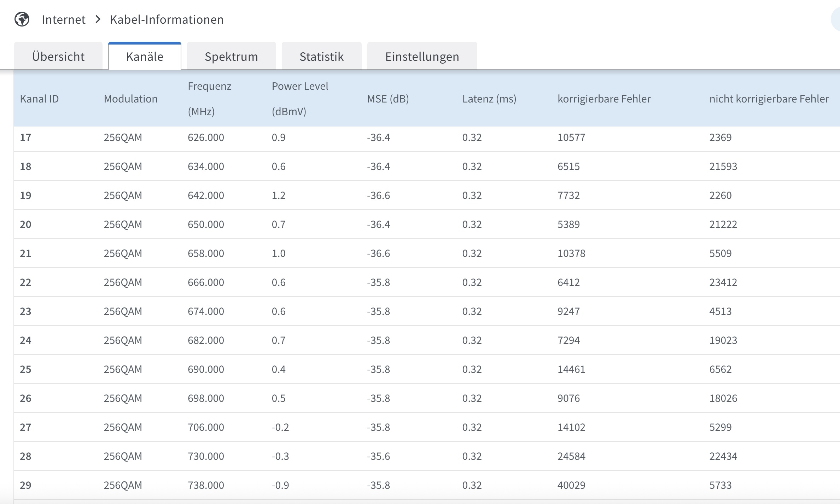Click the Latenz (ms) column header

coord(489,99)
